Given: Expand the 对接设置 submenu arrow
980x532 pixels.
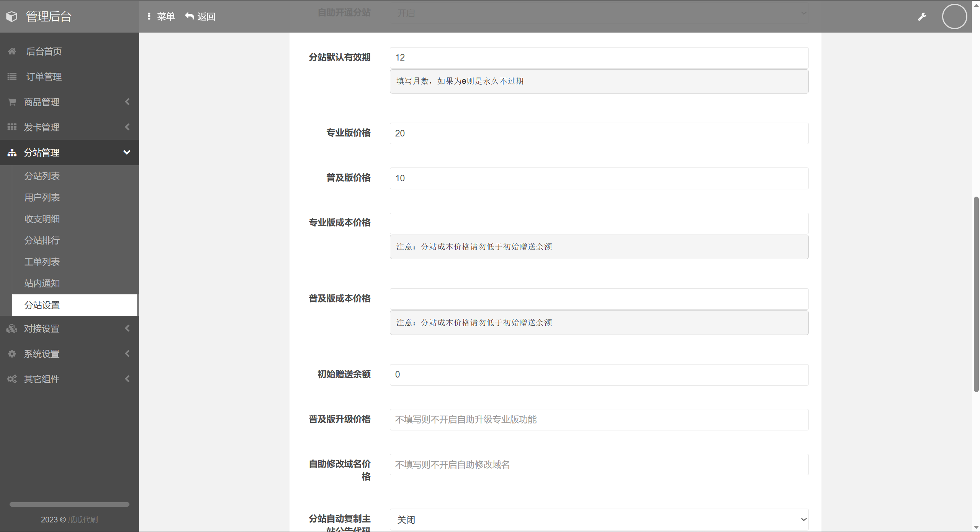Looking at the screenshot, I should (127, 328).
